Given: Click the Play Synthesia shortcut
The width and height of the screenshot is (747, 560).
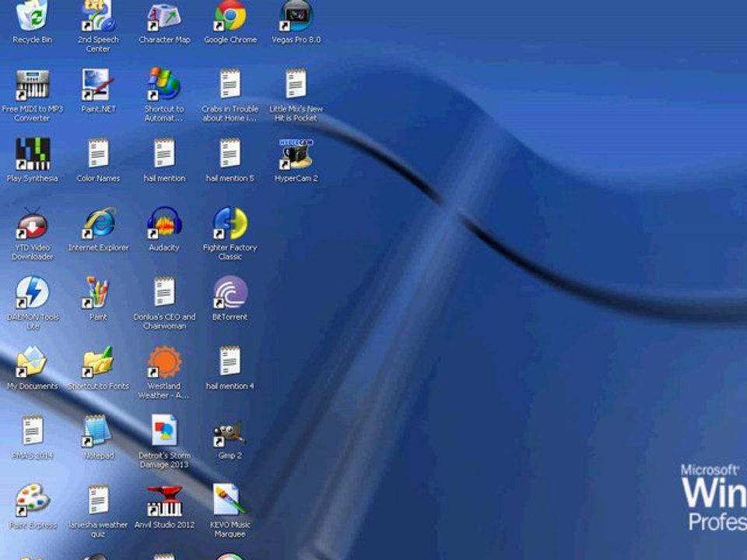Looking at the screenshot, I should [33, 154].
